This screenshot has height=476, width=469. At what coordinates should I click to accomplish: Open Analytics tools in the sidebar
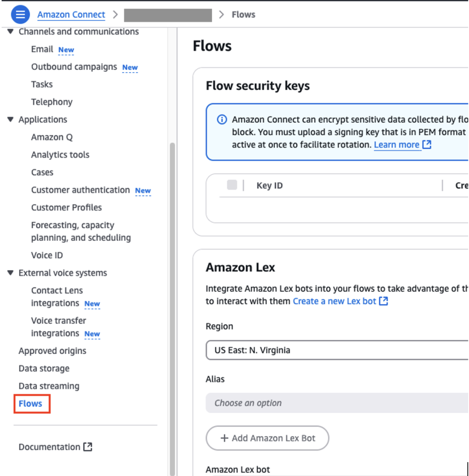pos(60,155)
